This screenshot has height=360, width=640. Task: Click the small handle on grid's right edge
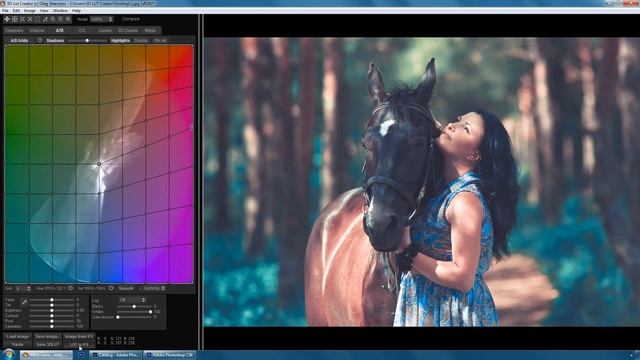pos(191,128)
